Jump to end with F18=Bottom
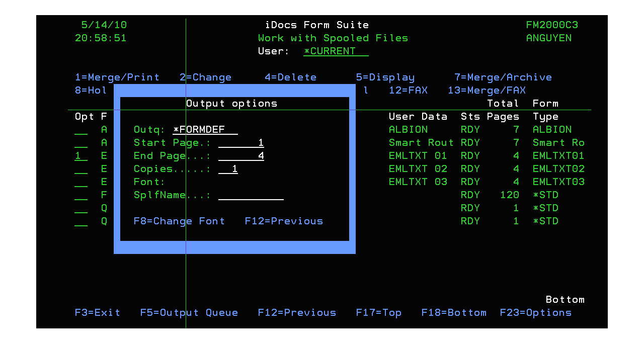 point(453,313)
